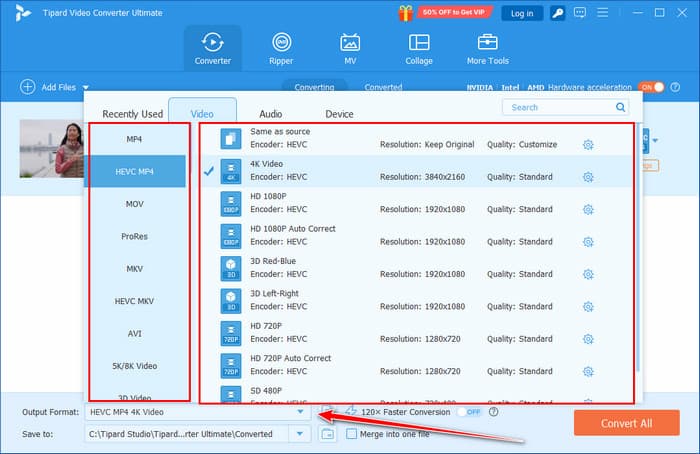Enable 120× Faster Conversion toggle
The image size is (700, 454).
467,411
